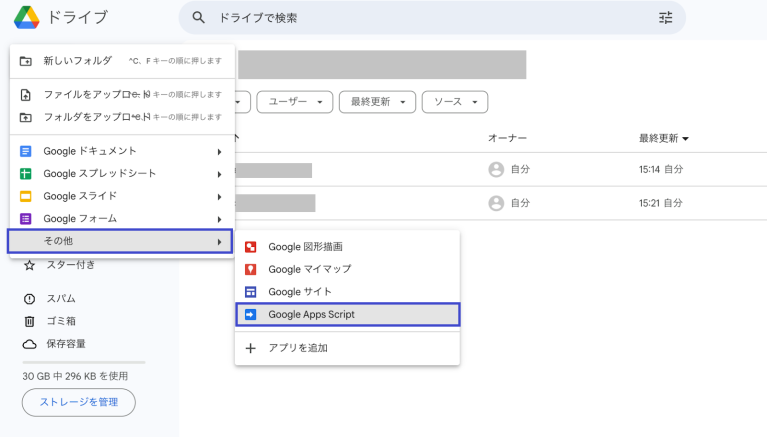Click the storage usage progress bar
This screenshot has width=767, height=437.
tap(84, 363)
